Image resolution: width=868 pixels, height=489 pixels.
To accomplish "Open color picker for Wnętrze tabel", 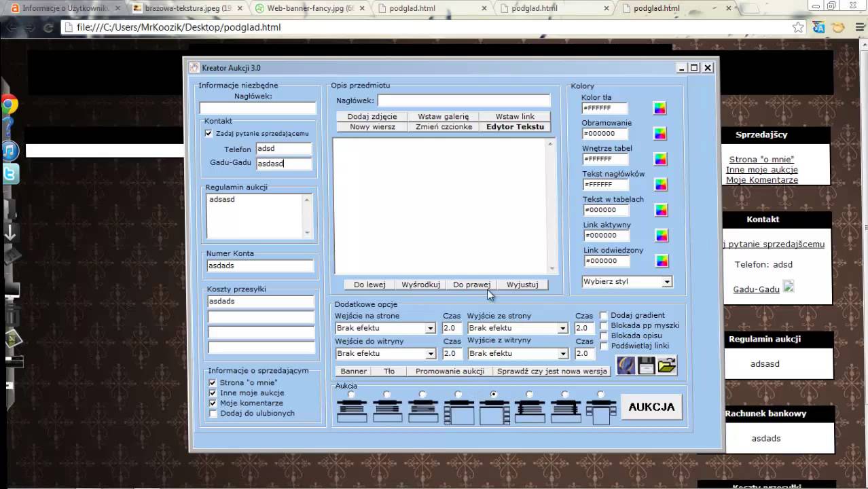I will [x=660, y=159].
